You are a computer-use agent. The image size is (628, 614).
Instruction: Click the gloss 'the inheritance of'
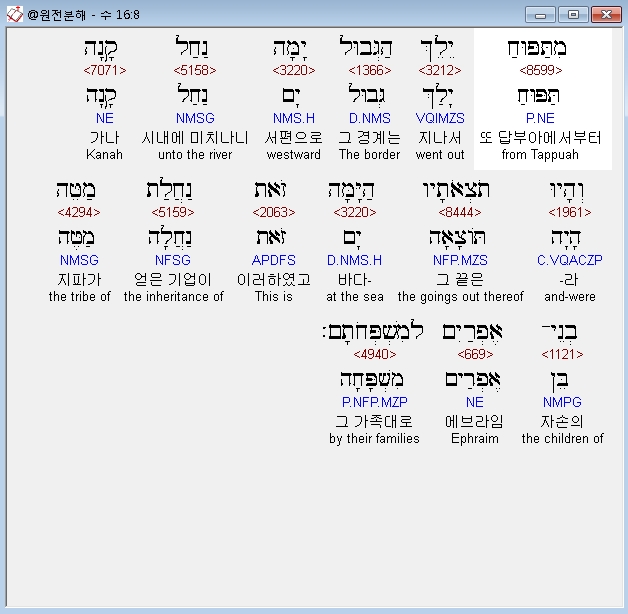(x=173, y=297)
